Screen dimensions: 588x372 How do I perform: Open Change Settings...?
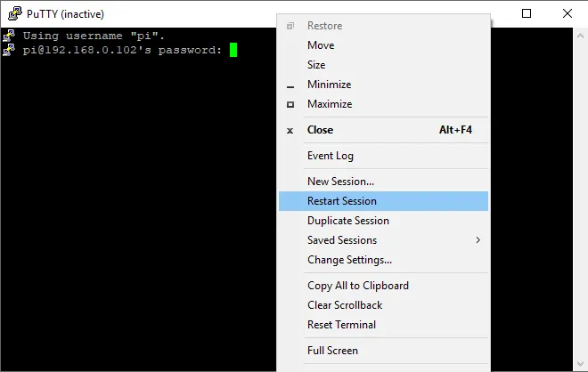(x=383, y=260)
